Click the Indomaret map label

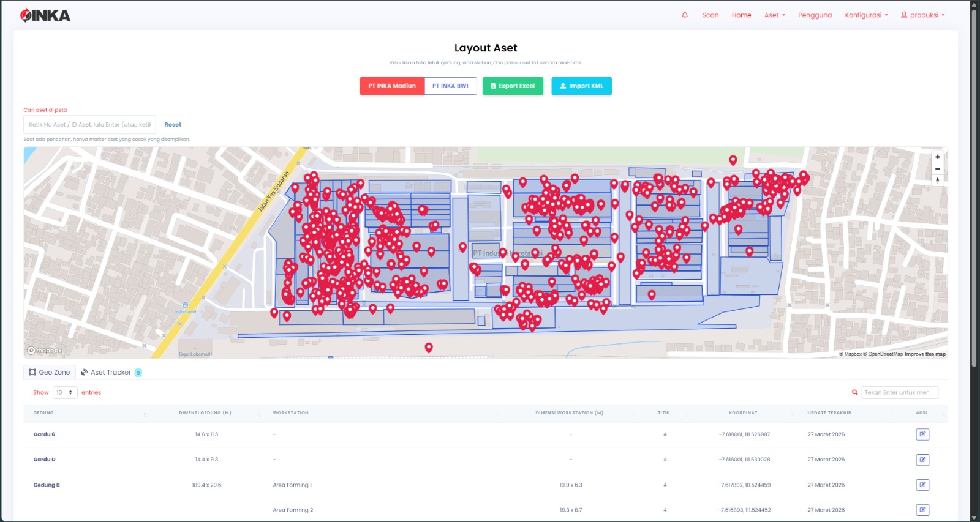tap(185, 312)
